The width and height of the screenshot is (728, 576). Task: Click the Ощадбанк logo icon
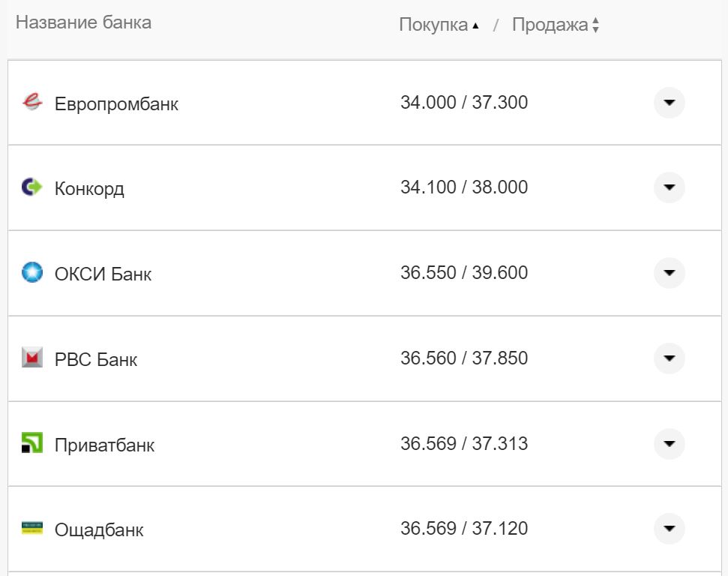point(32,528)
